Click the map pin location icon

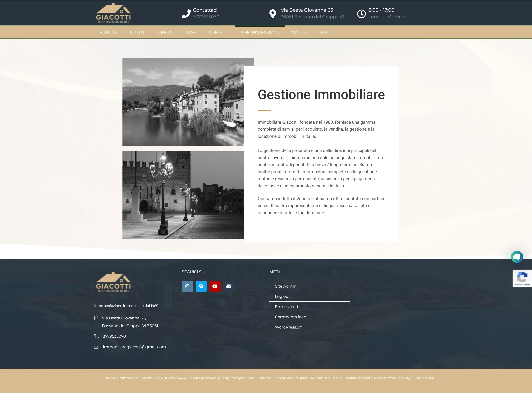[x=272, y=14]
